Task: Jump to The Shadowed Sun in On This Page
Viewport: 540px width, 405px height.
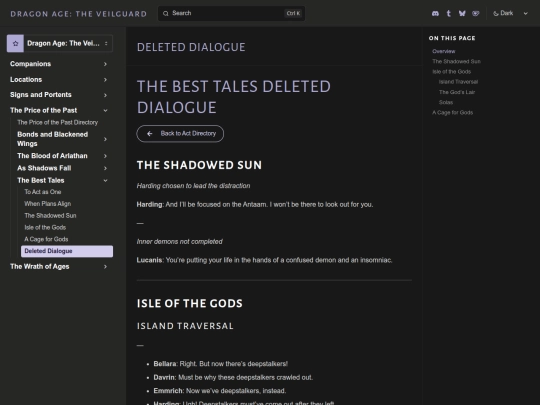Action: coord(456,61)
